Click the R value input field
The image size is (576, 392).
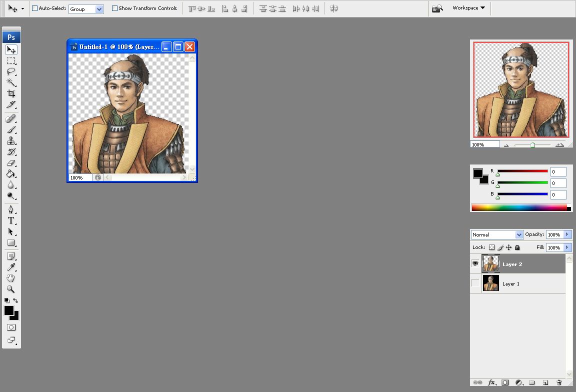558,171
